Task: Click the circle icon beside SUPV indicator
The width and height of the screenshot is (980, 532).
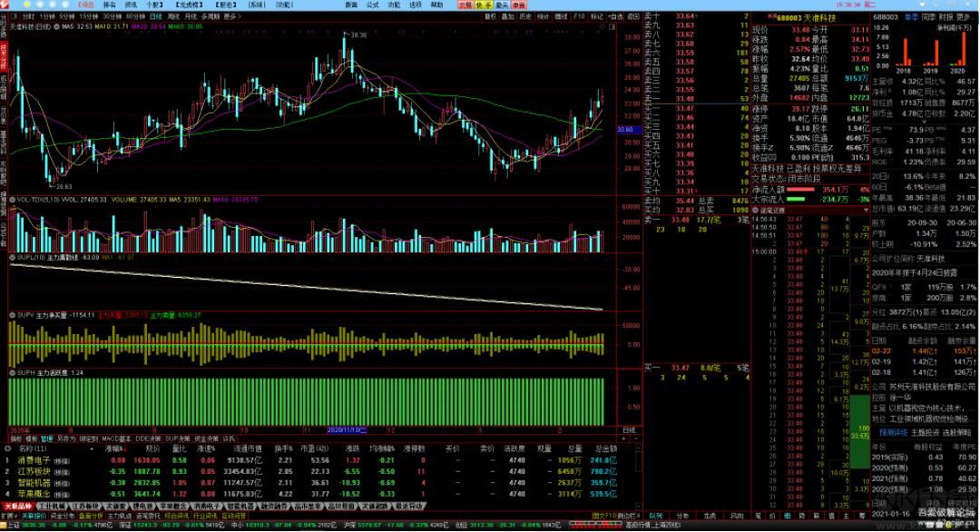Action: coord(13,316)
